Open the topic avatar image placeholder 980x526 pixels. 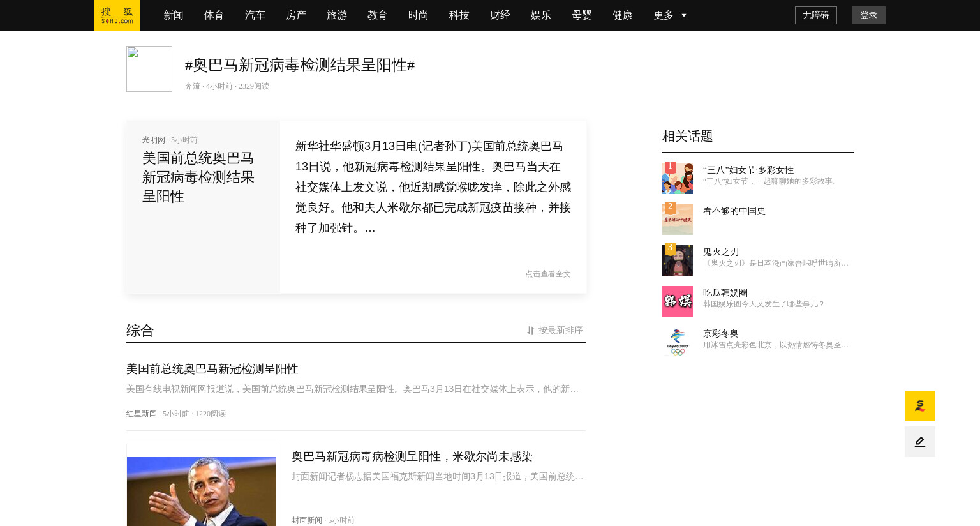[x=149, y=69]
